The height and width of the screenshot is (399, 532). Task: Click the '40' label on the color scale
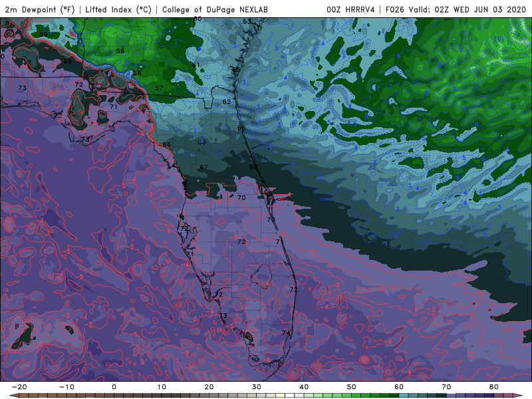(x=304, y=387)
